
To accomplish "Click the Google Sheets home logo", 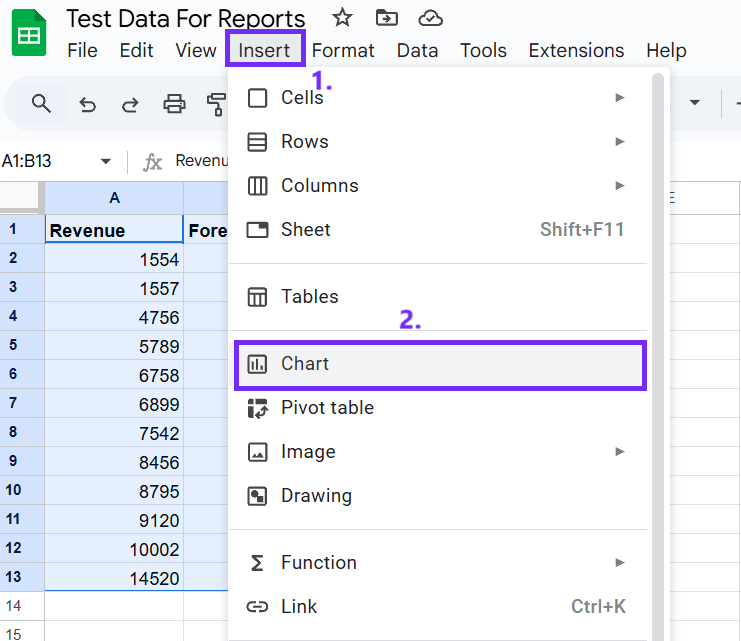I will [29, 33].
